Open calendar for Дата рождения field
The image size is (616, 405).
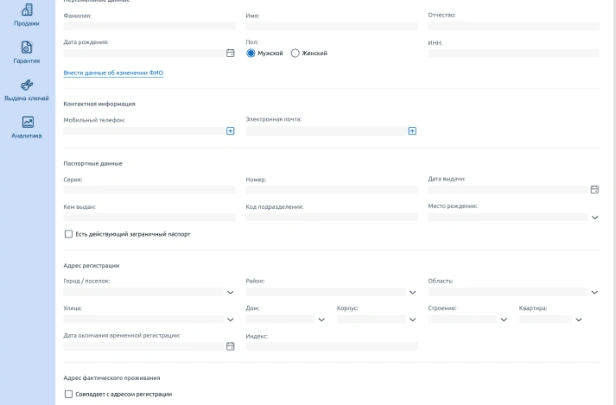tap(230, 53)
